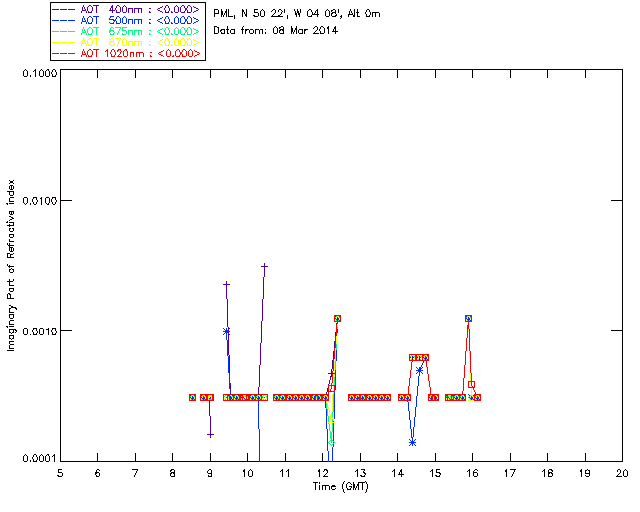640x512 pixels.
Task: Click the 0.0010 y-axis tick label
Action: pos(40,331)
